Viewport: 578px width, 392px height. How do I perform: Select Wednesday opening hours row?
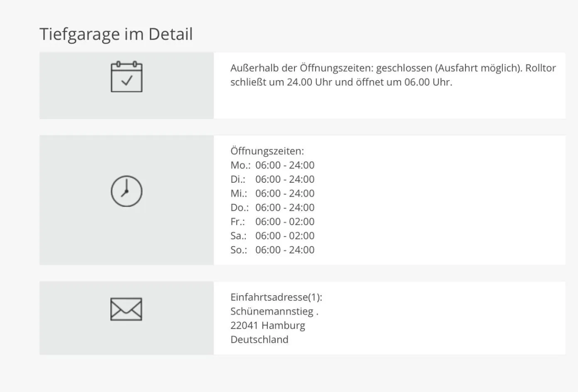272,194
